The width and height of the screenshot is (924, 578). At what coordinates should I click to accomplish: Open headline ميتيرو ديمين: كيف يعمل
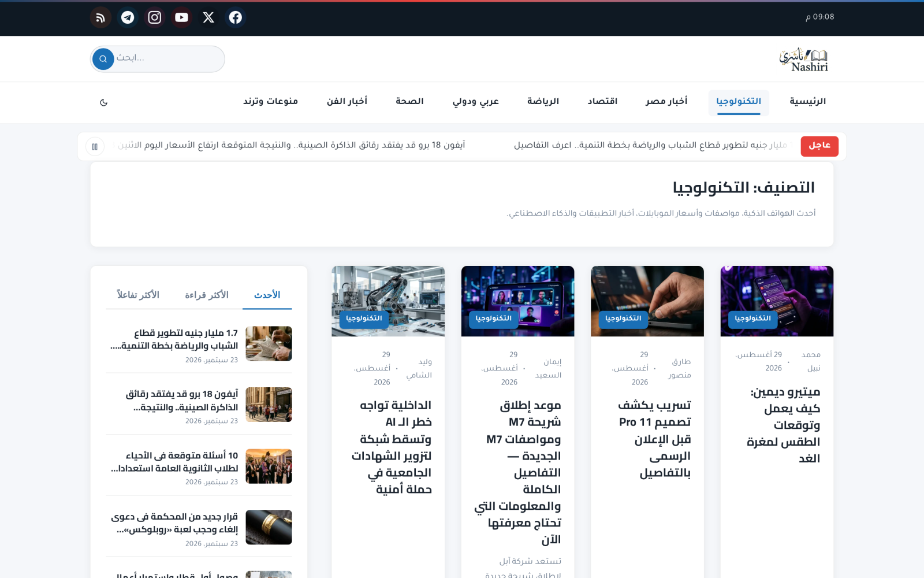(783, 425)
